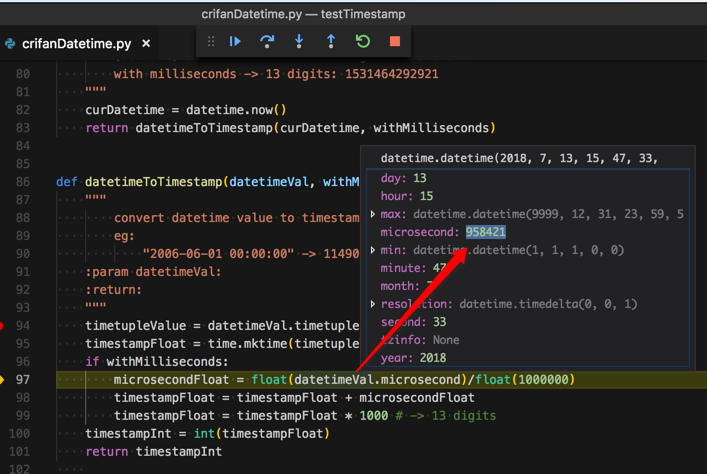Step over with the debug toolbar
This screenshot has height=474, width=707.
coord(267,41)
